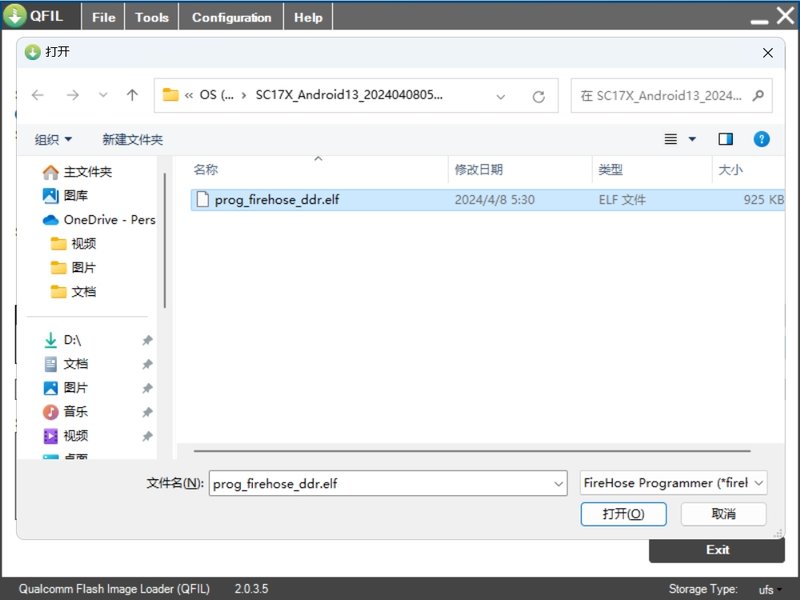Screen dimensions: 800x600
Task: Open more view options arrow
Action: pos(692,139)
